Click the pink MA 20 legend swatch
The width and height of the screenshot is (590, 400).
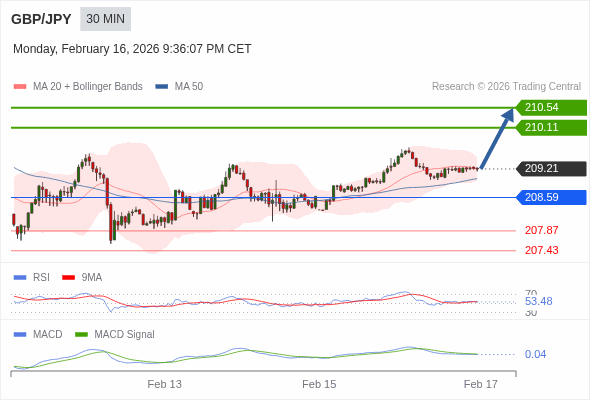point(20,87)
